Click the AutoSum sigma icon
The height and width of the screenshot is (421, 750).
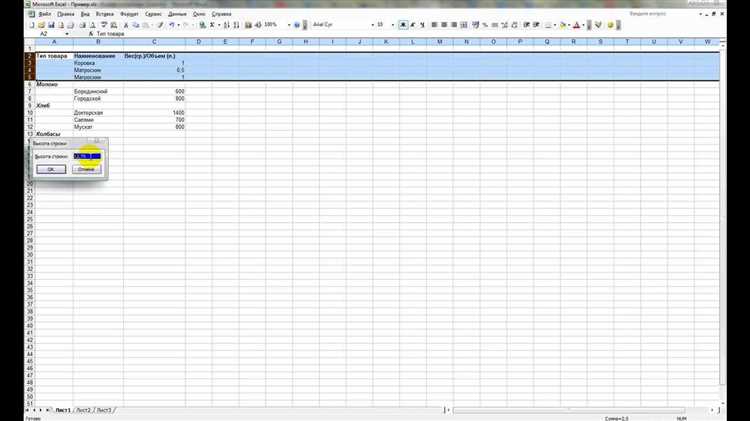point(212,25)
